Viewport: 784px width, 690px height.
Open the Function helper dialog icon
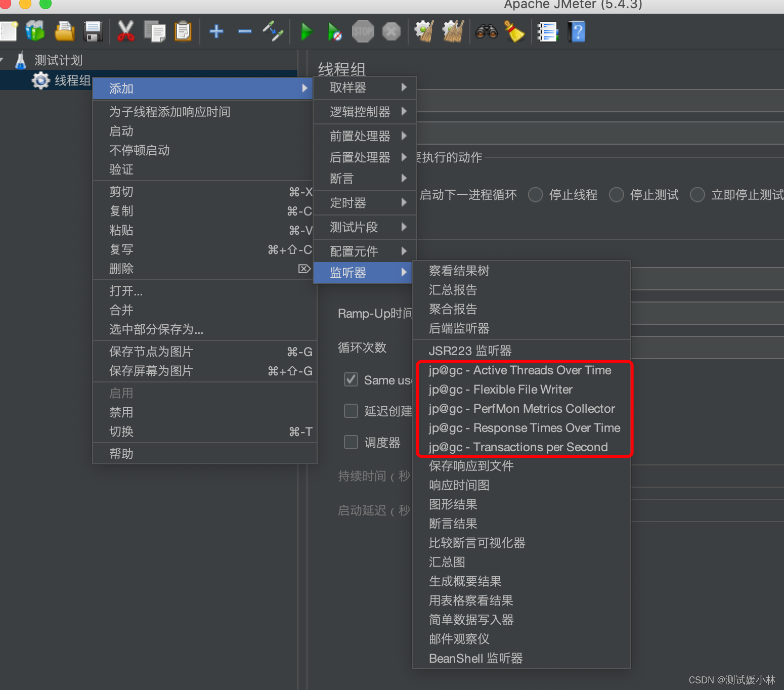click(547, 31)
